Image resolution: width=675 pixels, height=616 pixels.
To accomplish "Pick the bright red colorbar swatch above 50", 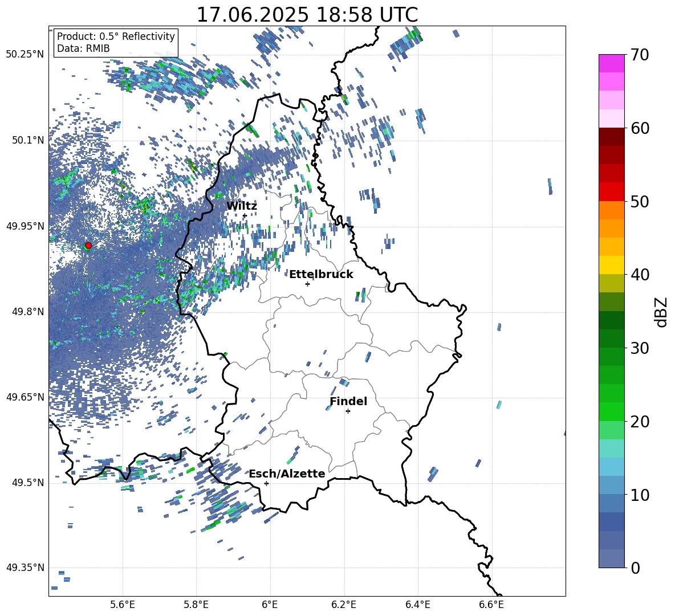I will (611, 192).
